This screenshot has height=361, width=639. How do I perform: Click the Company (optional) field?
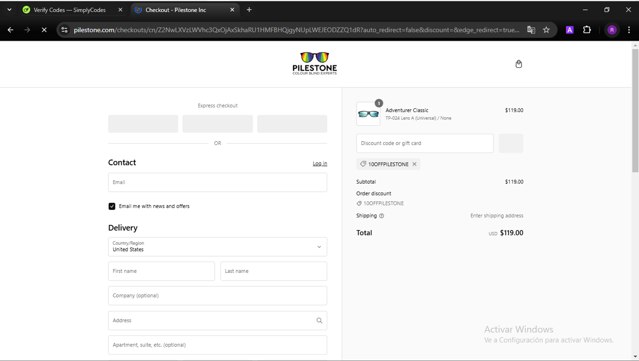point(218,295)
